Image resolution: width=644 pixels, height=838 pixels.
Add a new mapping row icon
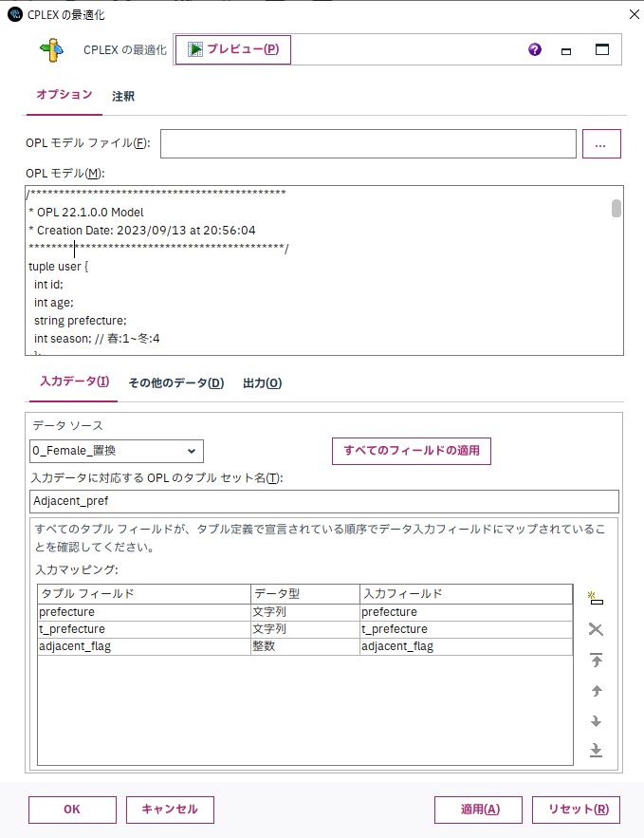pyautogui.click(x=596, y=598)
